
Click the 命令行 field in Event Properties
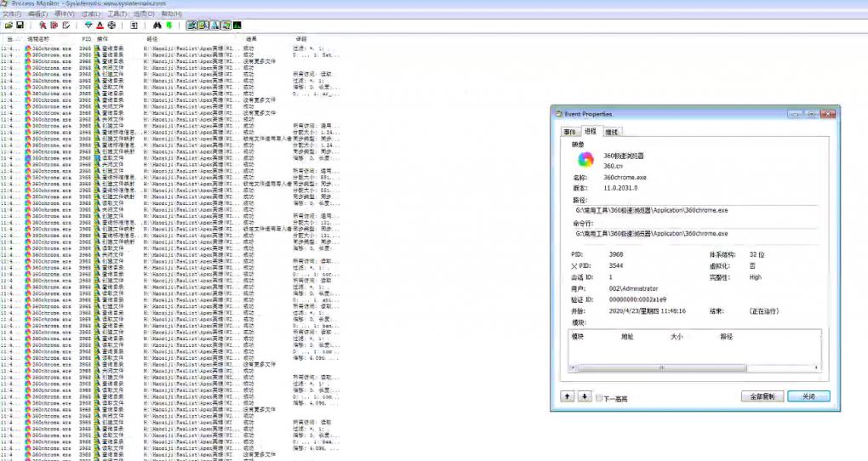coord(696,234)
